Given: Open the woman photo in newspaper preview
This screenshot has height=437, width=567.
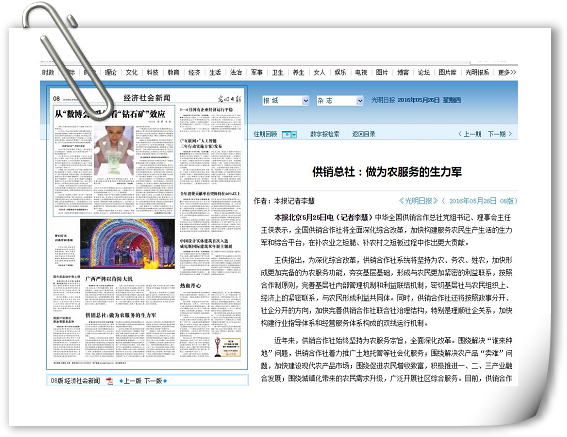Looking at the screenshot, I should [x=114, y=150].
